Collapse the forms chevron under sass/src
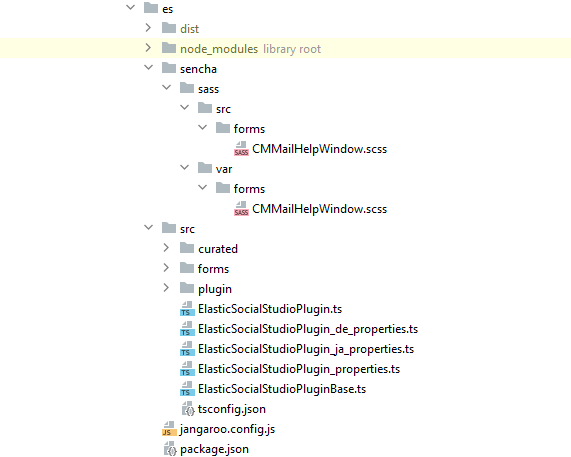 pyautogui.click(x=202, y=127)
